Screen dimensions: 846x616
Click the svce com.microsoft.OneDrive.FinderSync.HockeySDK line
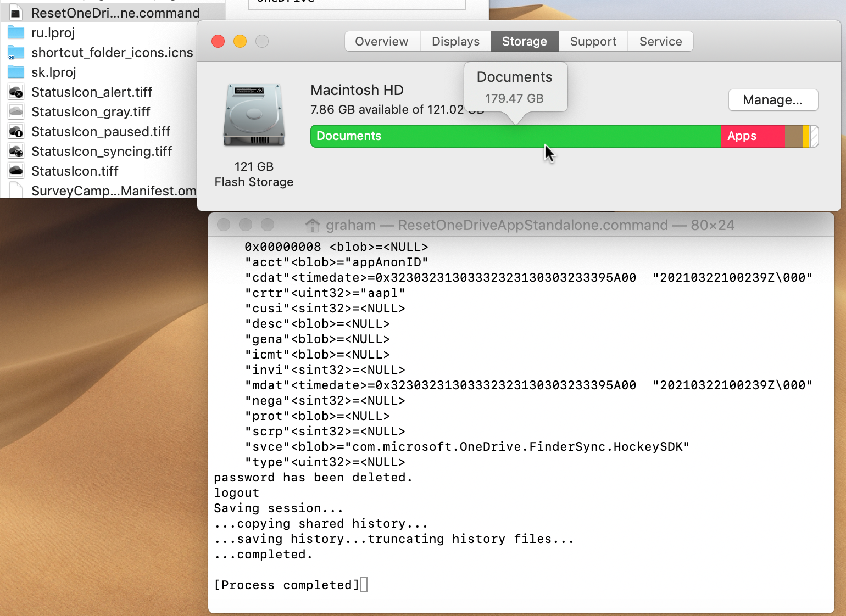[467, 447]
